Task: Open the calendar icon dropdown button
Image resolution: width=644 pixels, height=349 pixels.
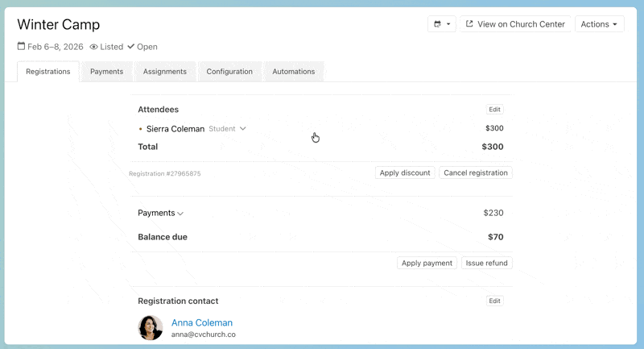Action: (x=441, y=24)
